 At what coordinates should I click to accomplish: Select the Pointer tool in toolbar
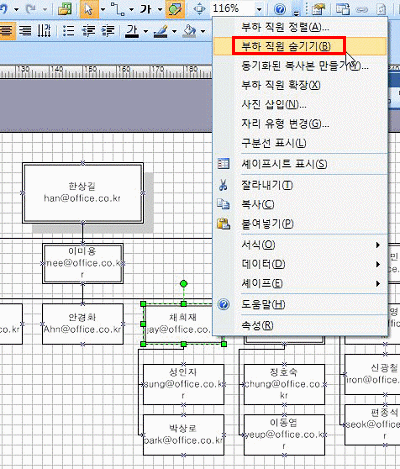pos(89,9)
